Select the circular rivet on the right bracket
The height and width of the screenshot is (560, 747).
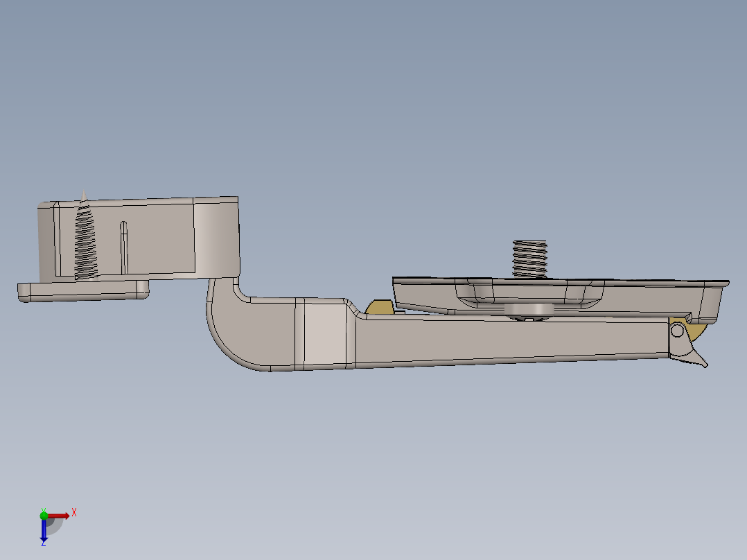[x=677, y=329]
